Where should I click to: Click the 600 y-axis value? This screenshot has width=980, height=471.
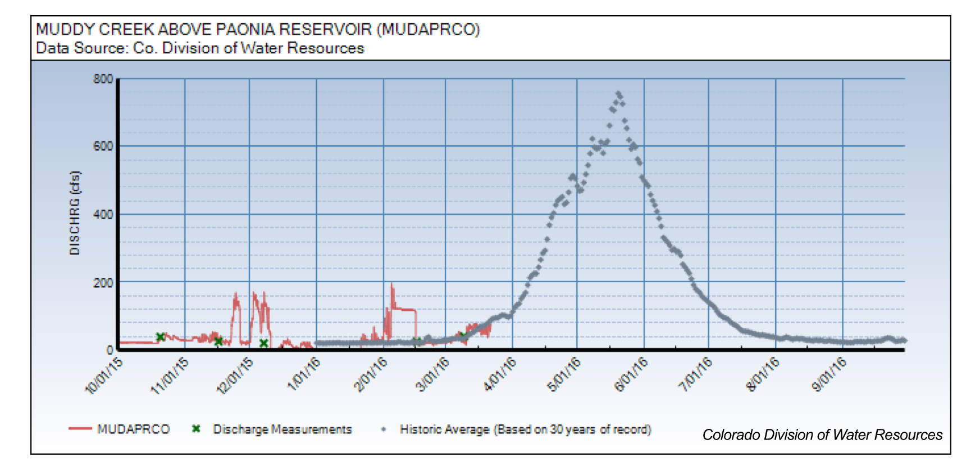point(103,146)
